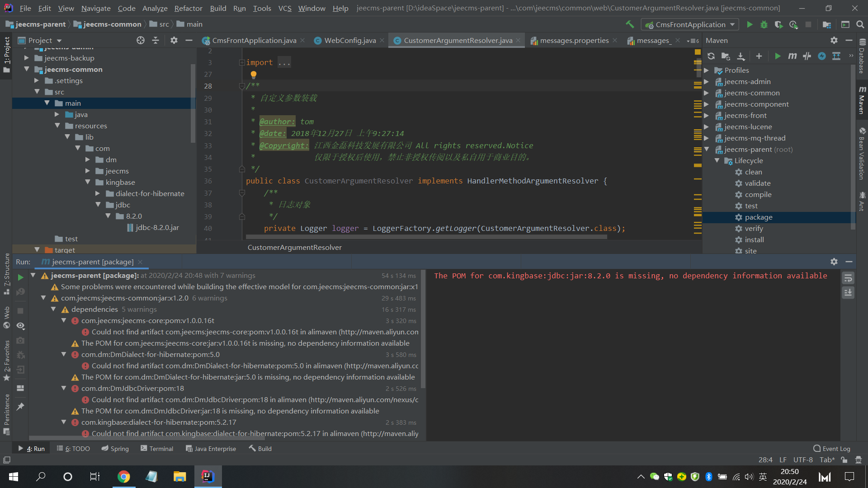
Task: Expand the jeecms-backup folder in Project tree
Action: pos(26,58)
